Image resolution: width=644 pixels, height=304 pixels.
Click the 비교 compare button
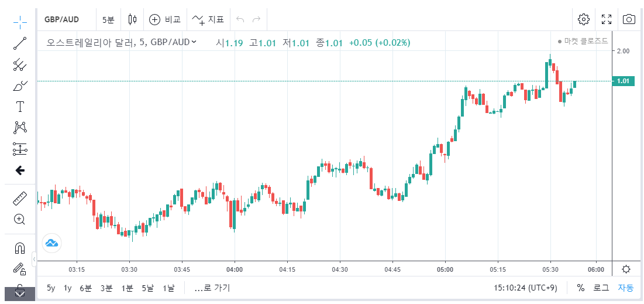click(165, 19)
